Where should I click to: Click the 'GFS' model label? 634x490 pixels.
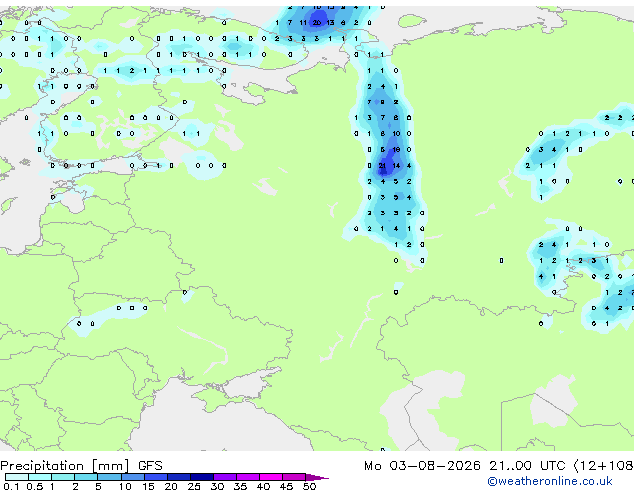(x=150, y=466)
